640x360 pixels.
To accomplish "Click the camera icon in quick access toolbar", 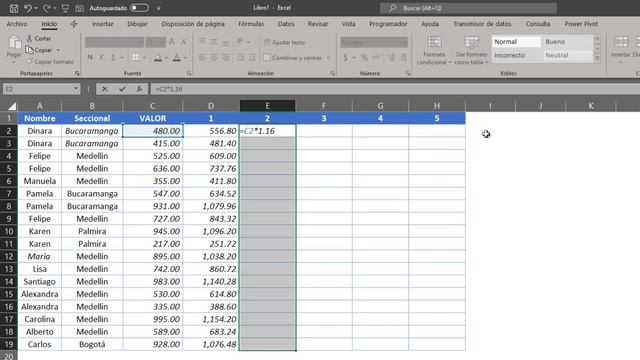I will [80, 8].
